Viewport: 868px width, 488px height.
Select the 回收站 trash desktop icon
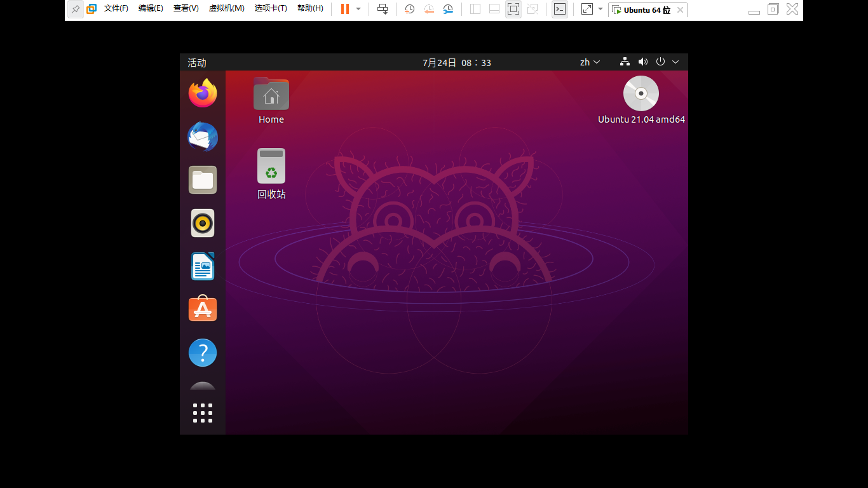click(271, 166)
